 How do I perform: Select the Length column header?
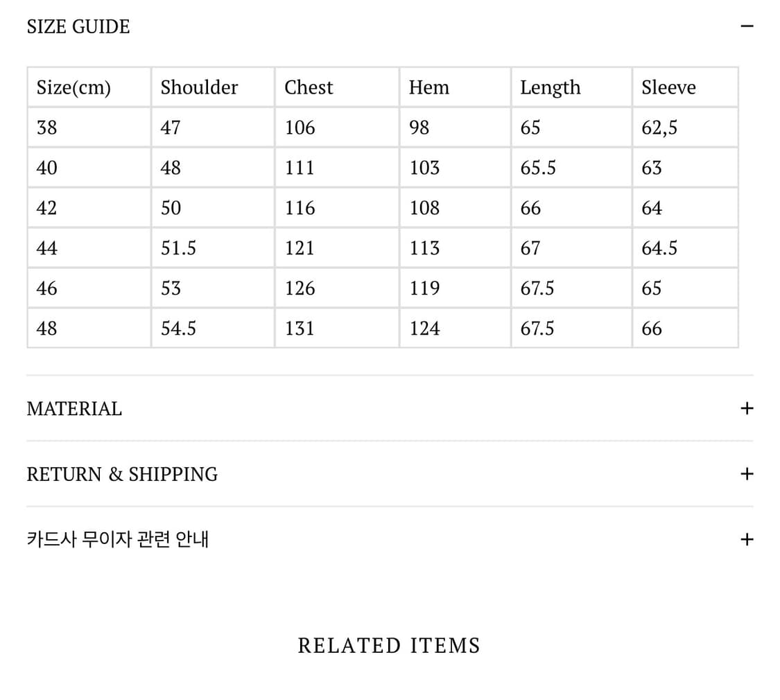(571, 87)
